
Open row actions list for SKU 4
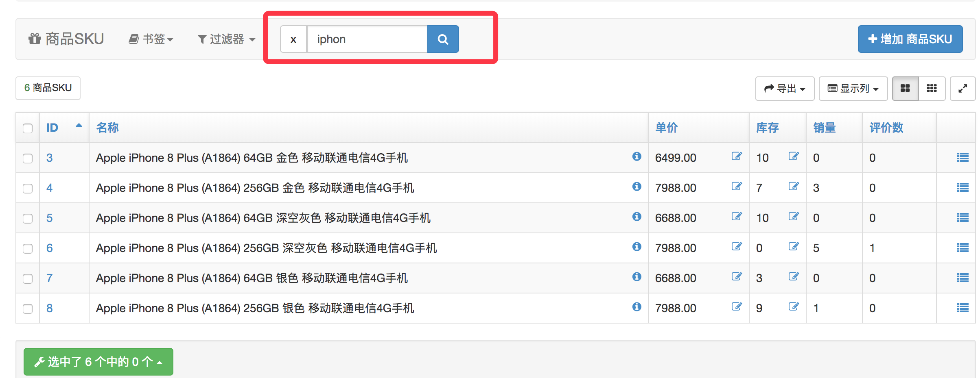tap(962, 188)
